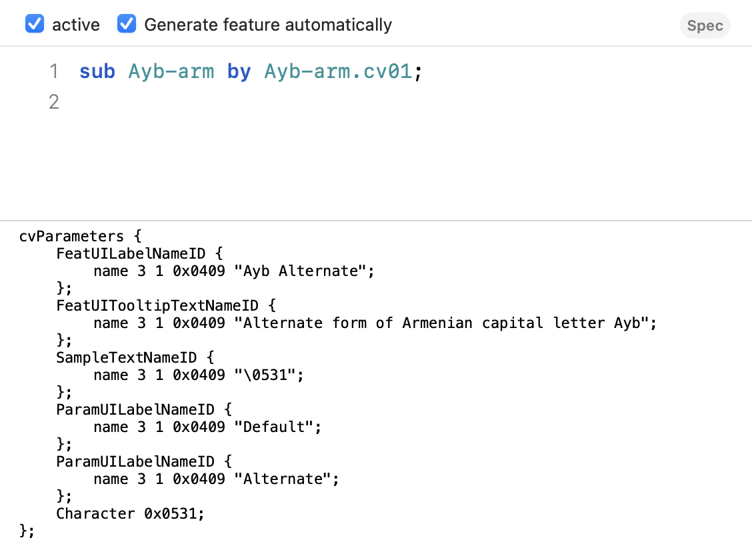752x560 pixels.
Task: Toggle the "active" checkbox
Action: point(35,25)
